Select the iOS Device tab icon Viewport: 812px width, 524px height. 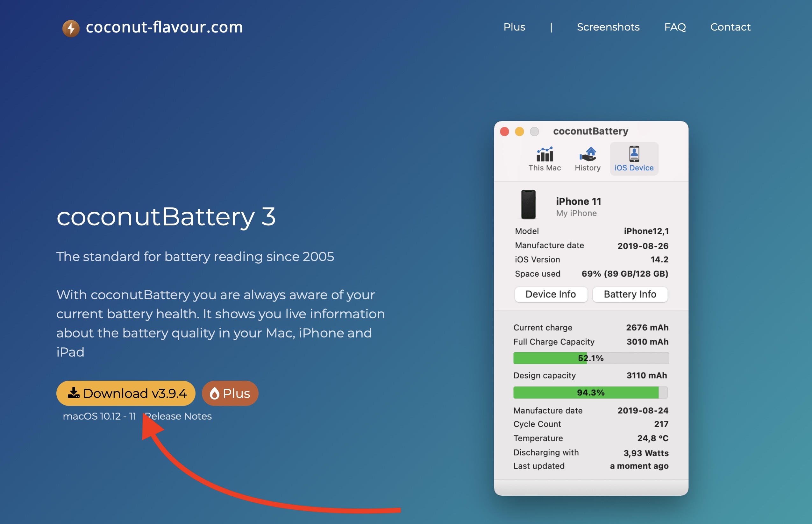click(x=634, y=154)
